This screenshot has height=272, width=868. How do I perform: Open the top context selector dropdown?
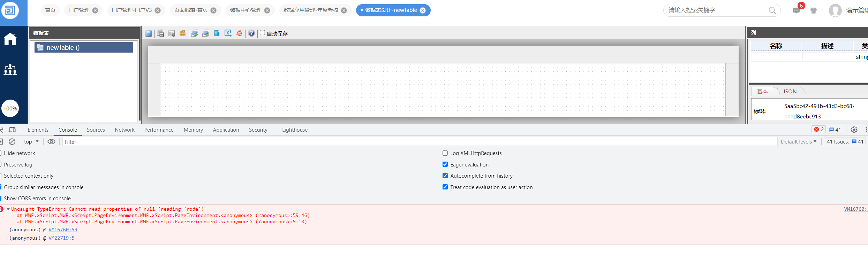31,142
